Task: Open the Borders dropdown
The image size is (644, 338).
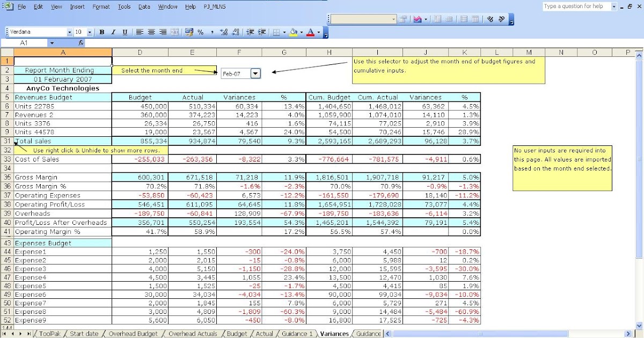Action: pos(283,32)
